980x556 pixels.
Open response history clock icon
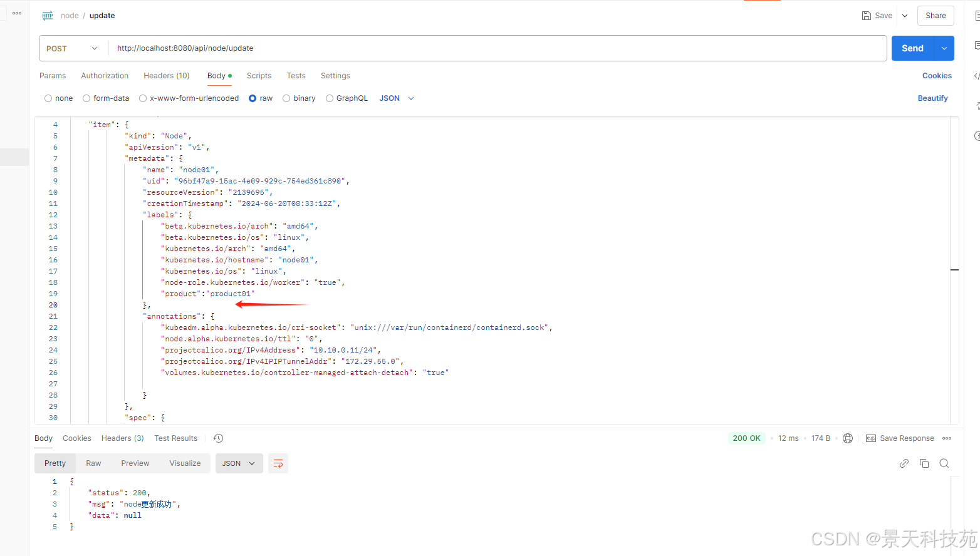(218, 438)
